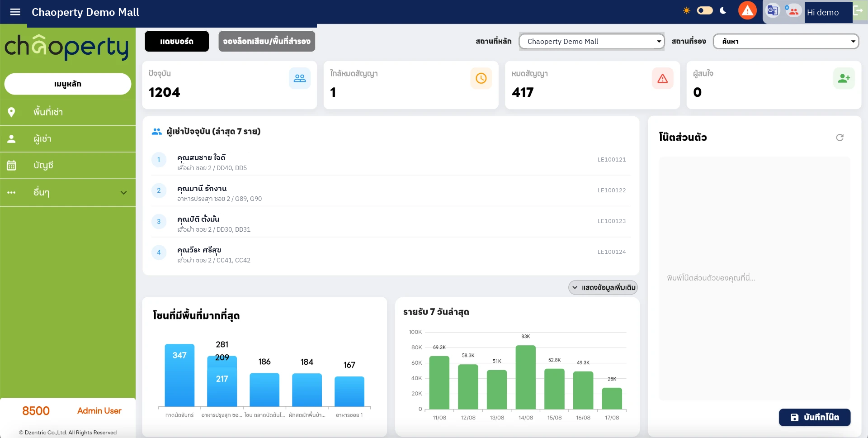The width and height of the screenshot is (868, 438).
Task: Click the 347 bar in zone chart
Action: [x=179, y=375]
